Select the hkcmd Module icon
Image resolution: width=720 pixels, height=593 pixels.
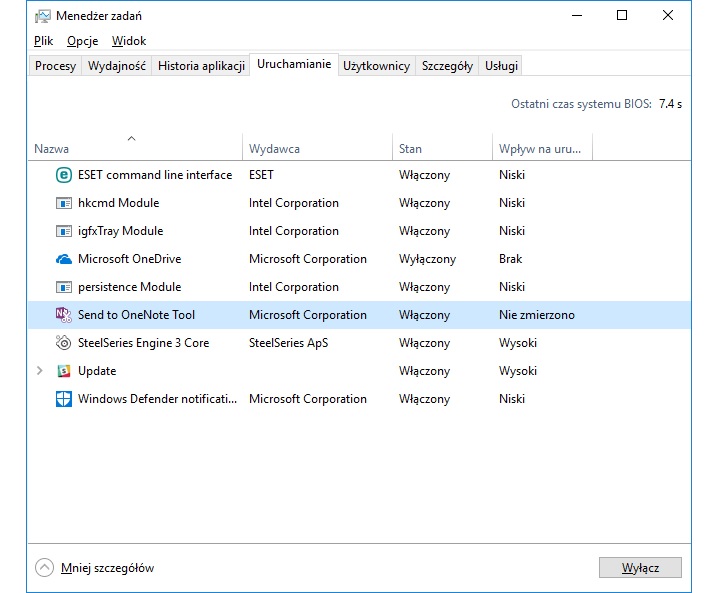(x=64, y=203)
